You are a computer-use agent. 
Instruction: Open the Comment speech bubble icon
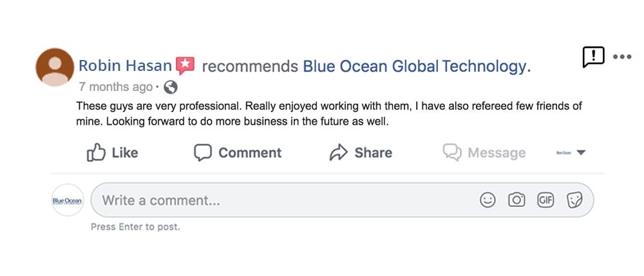(203, 153)
